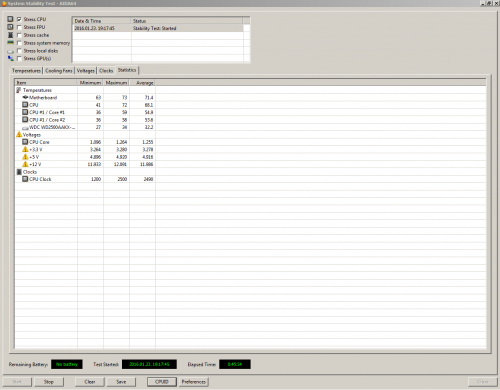Click the No battery indicator field

click(67, 364)
